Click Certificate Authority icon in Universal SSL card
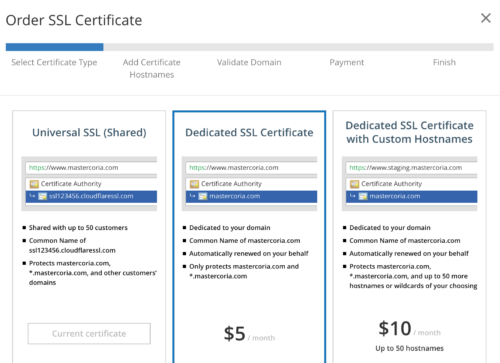This screenshot has height=363, width=500. pos(34,184)
